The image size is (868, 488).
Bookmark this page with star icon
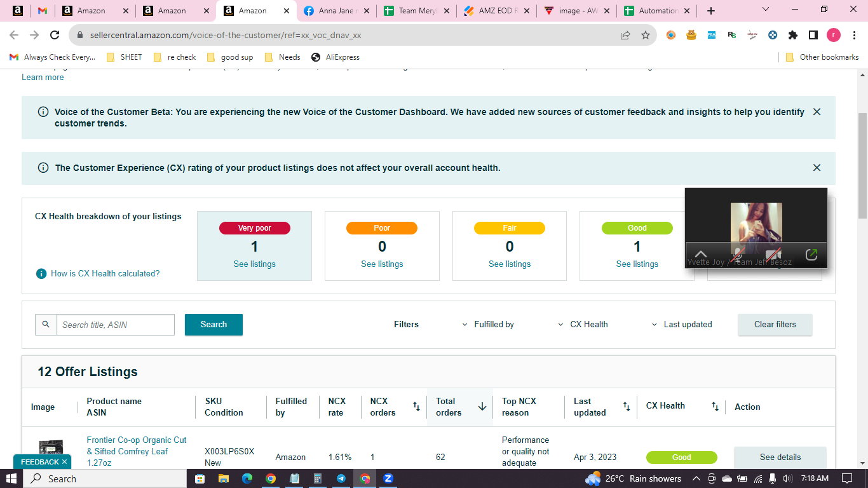646,36
